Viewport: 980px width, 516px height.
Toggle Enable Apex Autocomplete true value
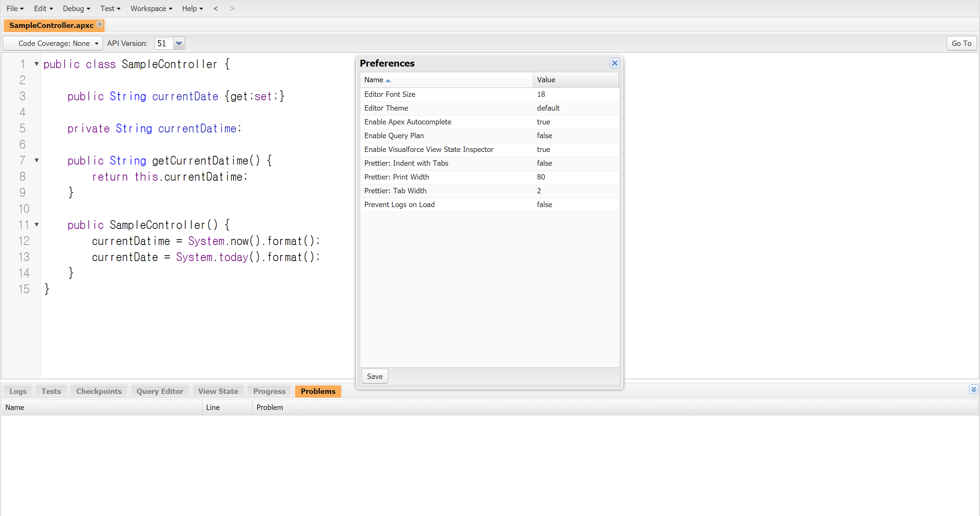click(543, 122)
